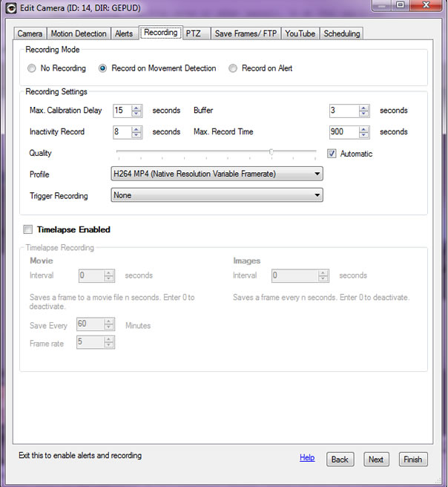Open the Scheduling tab
The height and width of the screenshot is (487, 448).
pos(341,33)
